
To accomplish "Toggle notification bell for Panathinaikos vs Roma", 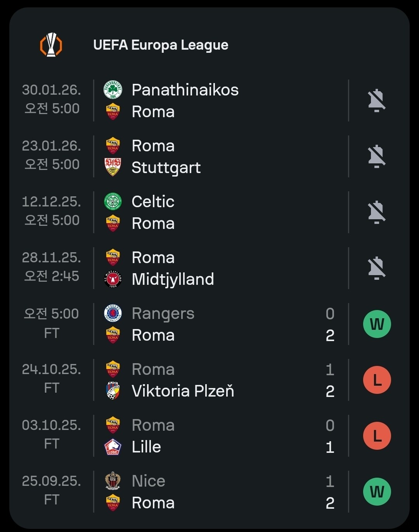I will [x=376, y=101].
